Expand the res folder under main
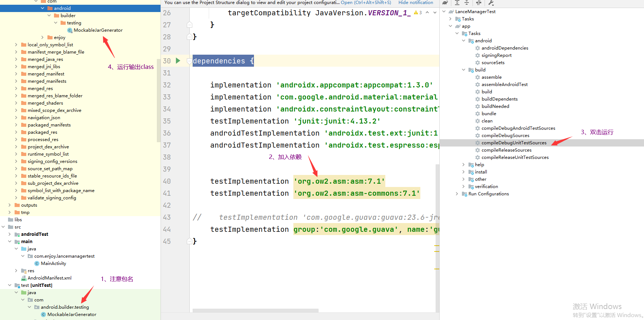Image resolution: width=644 pixels, height=320 pixels. click(x=16, y=271)
